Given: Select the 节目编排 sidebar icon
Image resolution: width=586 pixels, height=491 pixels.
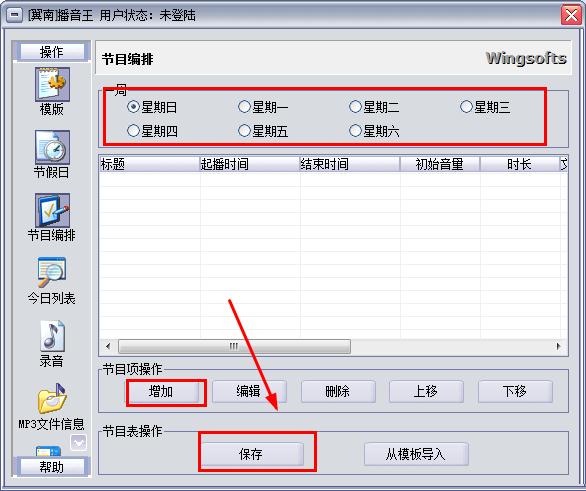Looking at the screenshot, I should (x=52, y=210).
